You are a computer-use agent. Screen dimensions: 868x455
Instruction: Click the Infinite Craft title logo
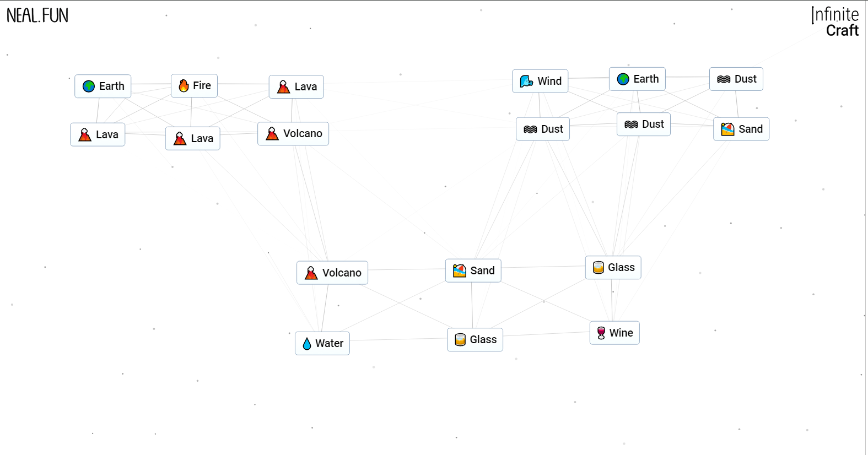pos(835,23)
